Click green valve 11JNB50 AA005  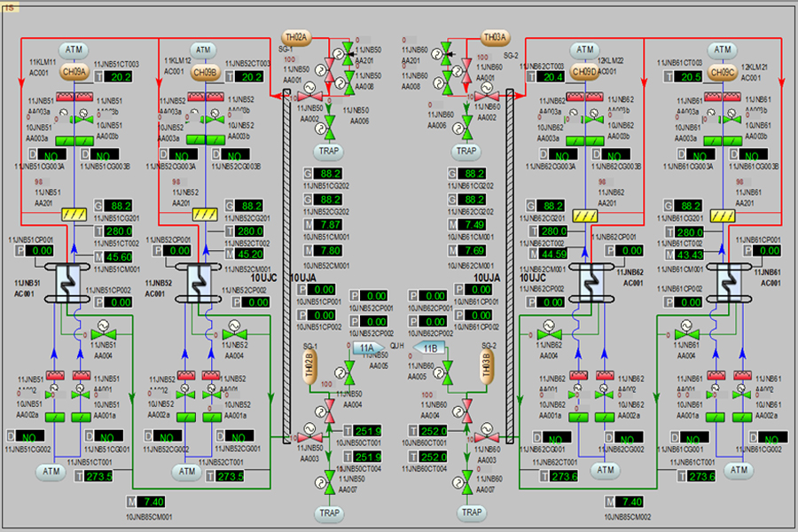(x=349, y=372)
